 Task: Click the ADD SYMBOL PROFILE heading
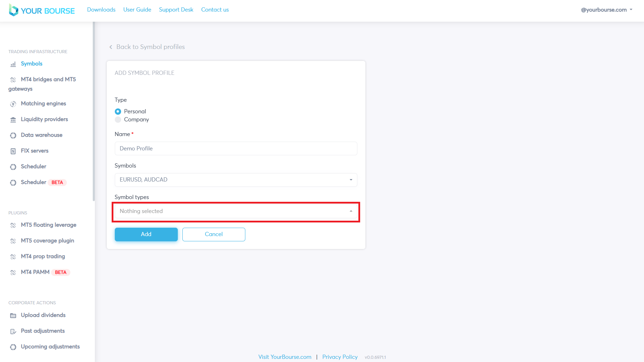click(x=145, y=73)
